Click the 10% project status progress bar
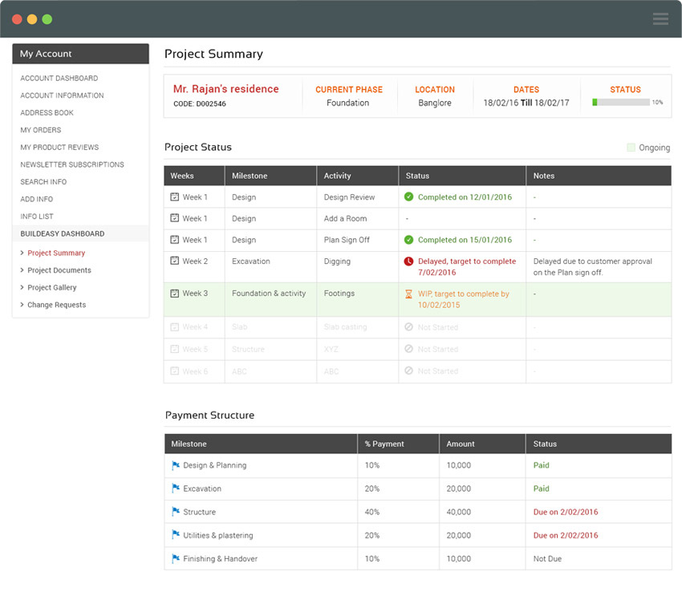The image size is (682, 616). point(621,102)
